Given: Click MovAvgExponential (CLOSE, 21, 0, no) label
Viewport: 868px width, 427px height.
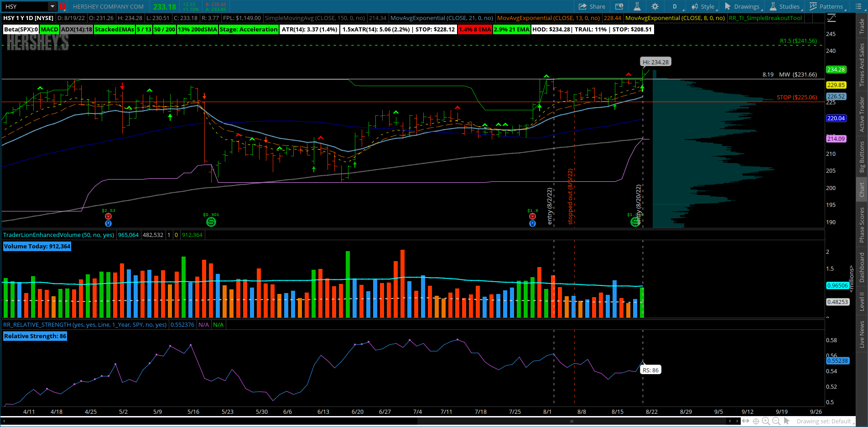Looking at the screenshot, I should [x=442, y=18].
